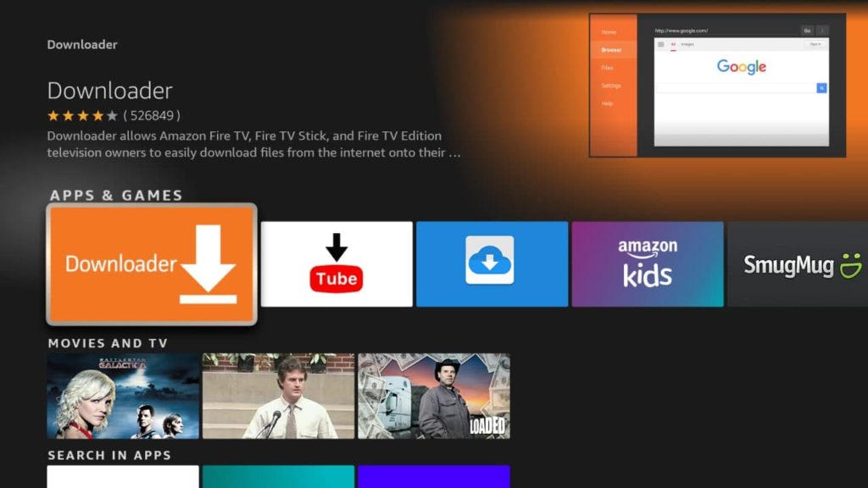Click the star rating row for Downloader
Image resolution: width=868 pixels, height=488 pixels.
coord(82,115)
